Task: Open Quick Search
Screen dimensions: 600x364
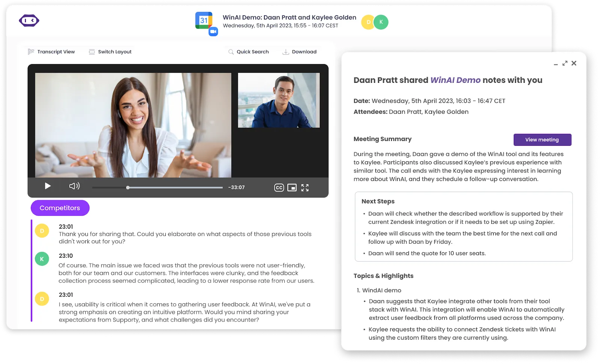Action: [249, 52]
